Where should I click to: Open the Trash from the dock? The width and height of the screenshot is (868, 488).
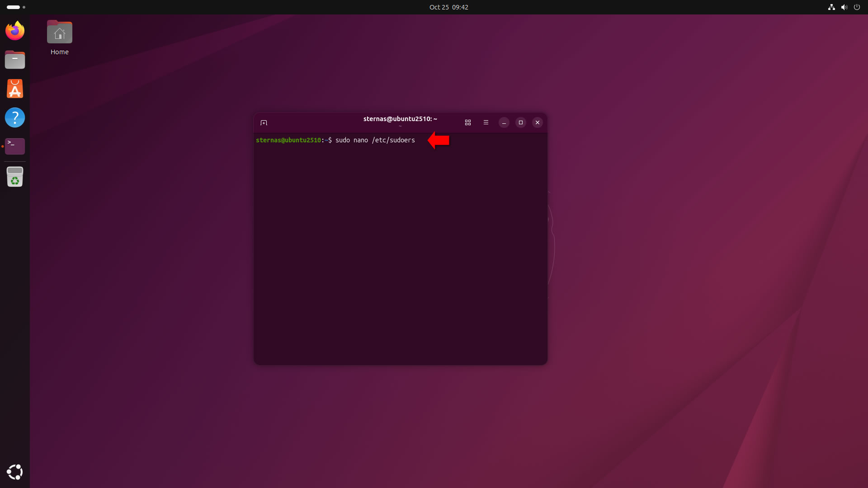point(15,177)
